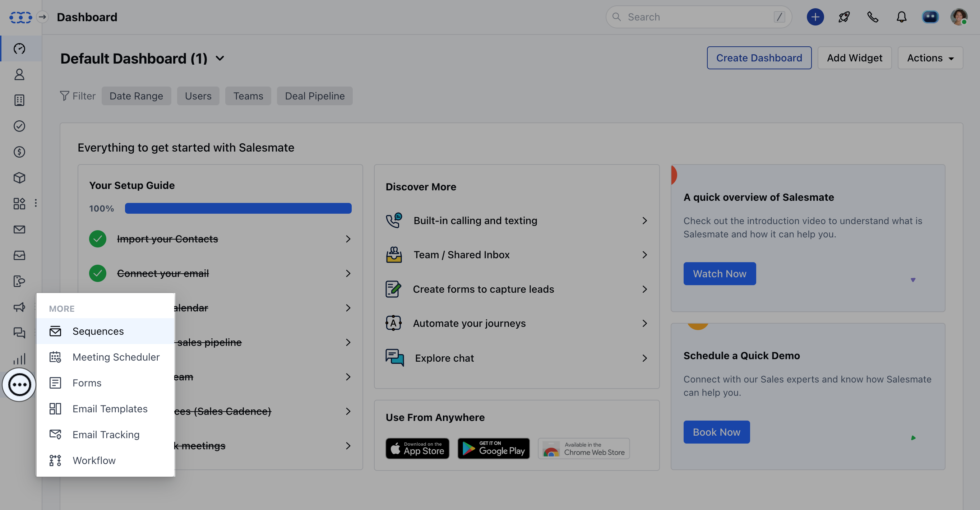
Task: Expand Automate your journeys chevron
Action: (x=644, y=323)
